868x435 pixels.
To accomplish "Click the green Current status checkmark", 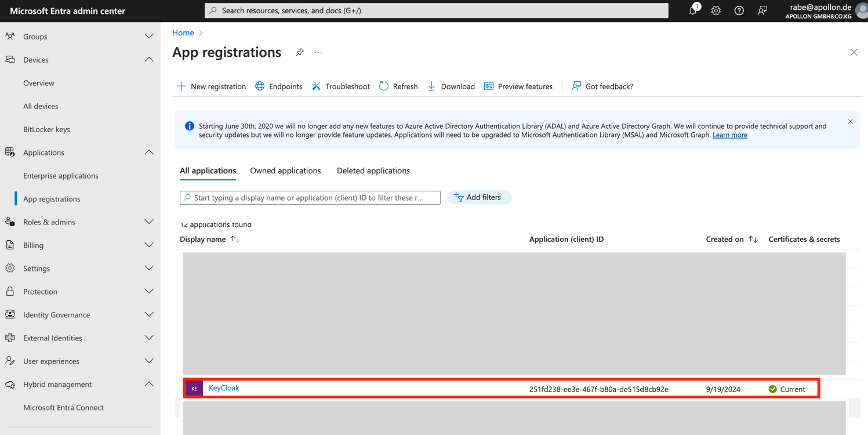I will point(773,389).
